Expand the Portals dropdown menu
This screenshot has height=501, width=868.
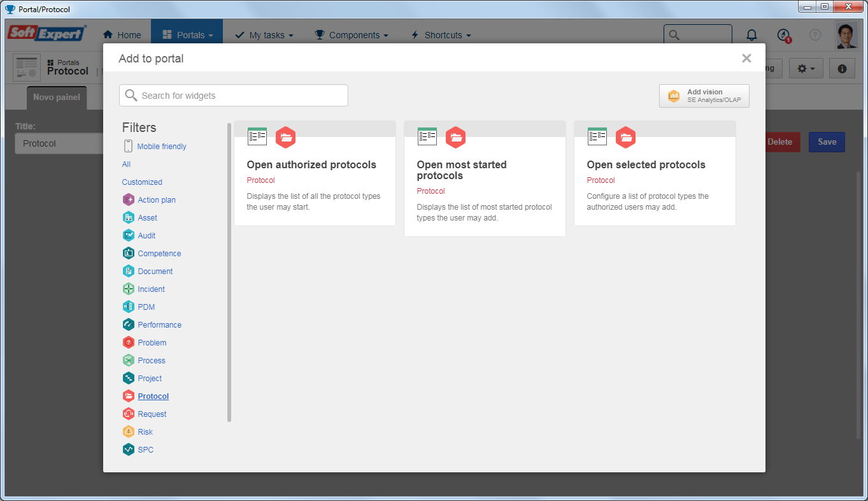[x=187, y=35]
